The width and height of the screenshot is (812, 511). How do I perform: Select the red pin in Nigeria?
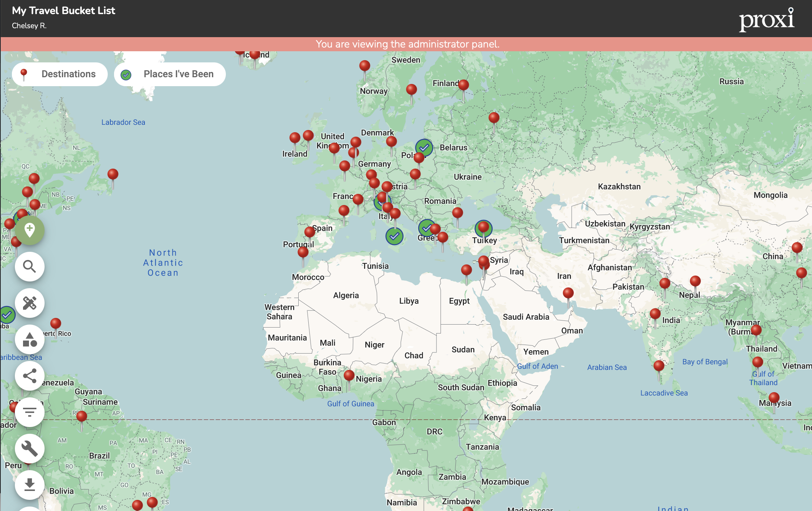point(349,375)
